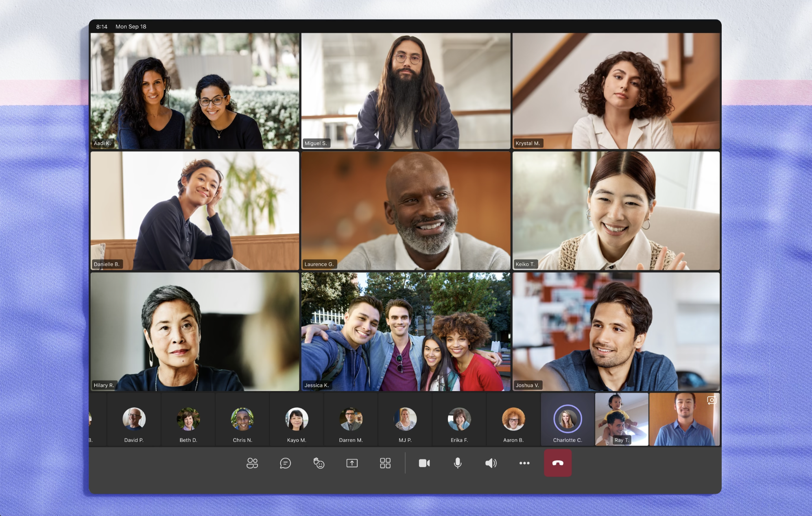The image size is (812, 516).
Task: Toggle the camera on or off
Action: 424,463
